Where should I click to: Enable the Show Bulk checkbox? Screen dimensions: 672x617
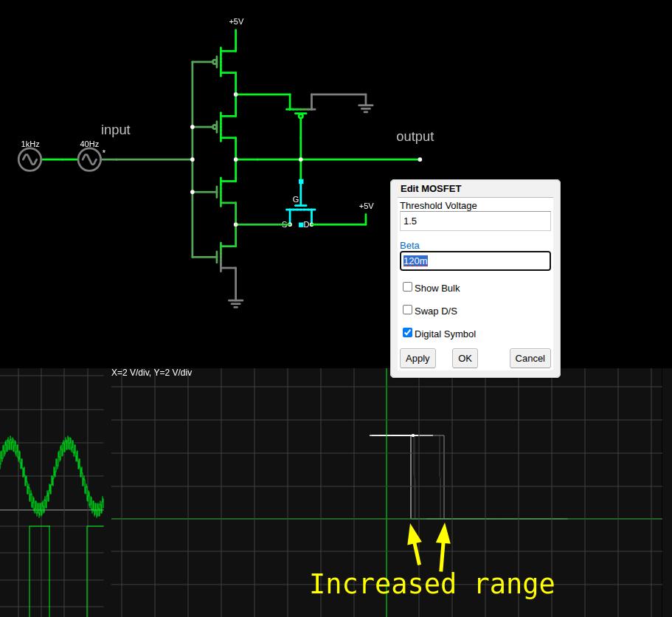click(x=407, y=287)
